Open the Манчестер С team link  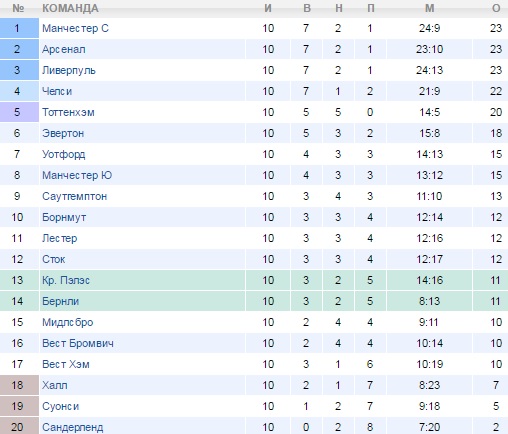[75, 28]
